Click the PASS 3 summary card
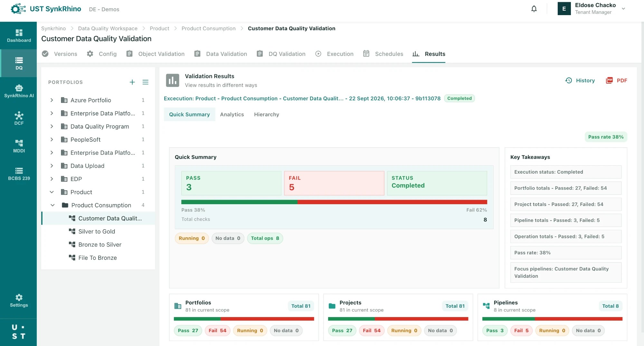This screenshot has width=644, height=346. (231, 183)
